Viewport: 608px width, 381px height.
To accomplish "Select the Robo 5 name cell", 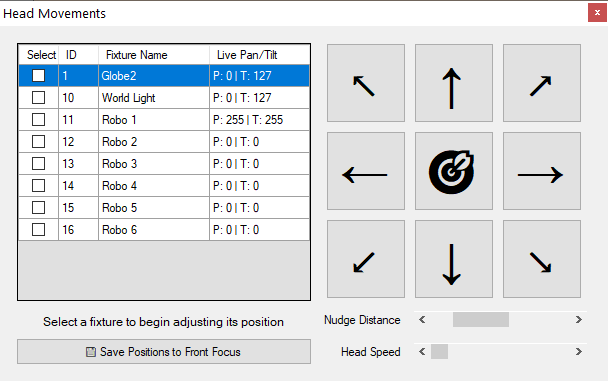I will tap(154, 208).
